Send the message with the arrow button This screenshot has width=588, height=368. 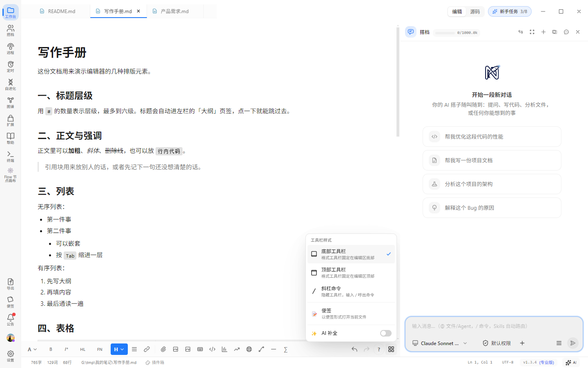tap(573, 343)
